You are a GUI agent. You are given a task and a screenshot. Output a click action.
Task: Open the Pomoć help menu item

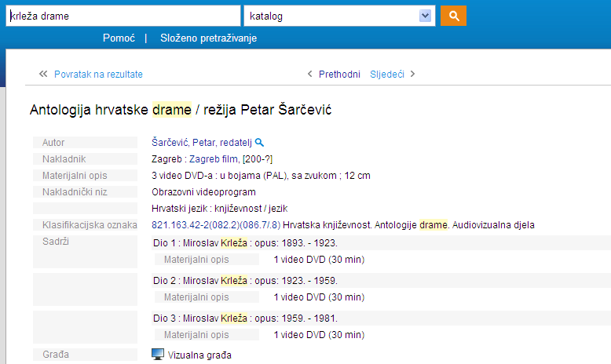119,38
